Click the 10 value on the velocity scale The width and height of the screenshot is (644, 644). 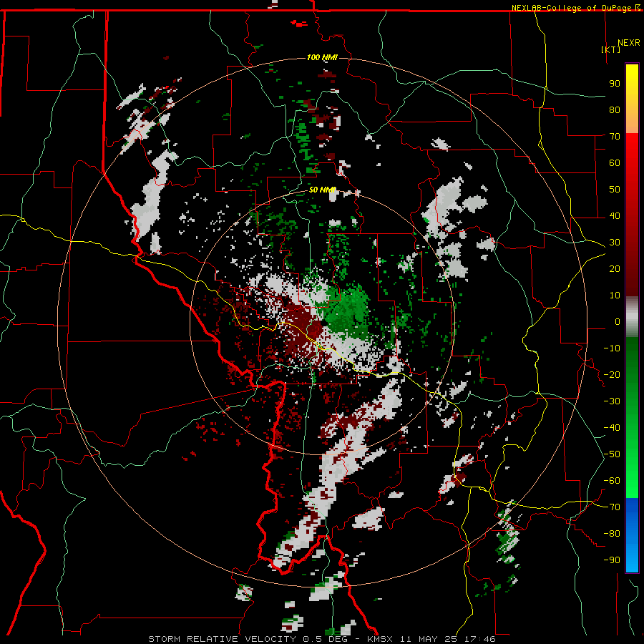[x=615, y=296]
